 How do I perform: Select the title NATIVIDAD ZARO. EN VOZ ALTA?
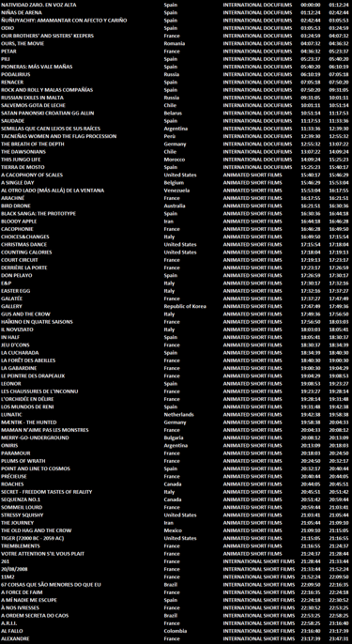(38, 5)
